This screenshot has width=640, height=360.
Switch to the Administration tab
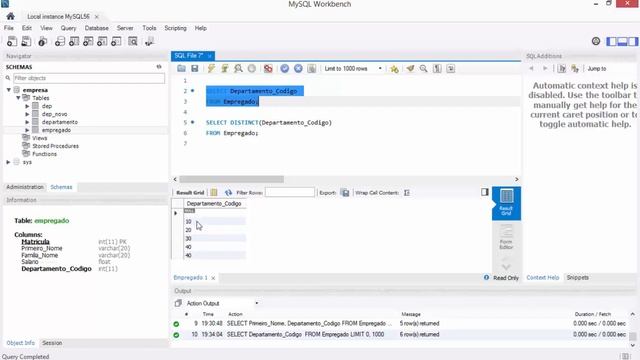(x=25, y=187)
